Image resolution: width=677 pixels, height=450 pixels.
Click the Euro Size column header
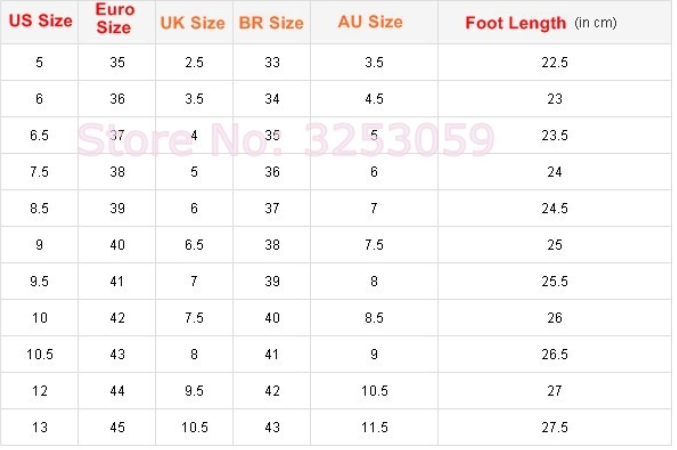click(x=115, y=21)
